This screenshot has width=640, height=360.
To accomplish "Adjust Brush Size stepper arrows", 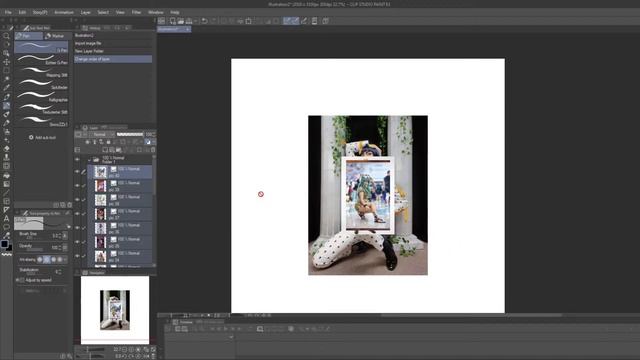I will click(x=59, y=236).
